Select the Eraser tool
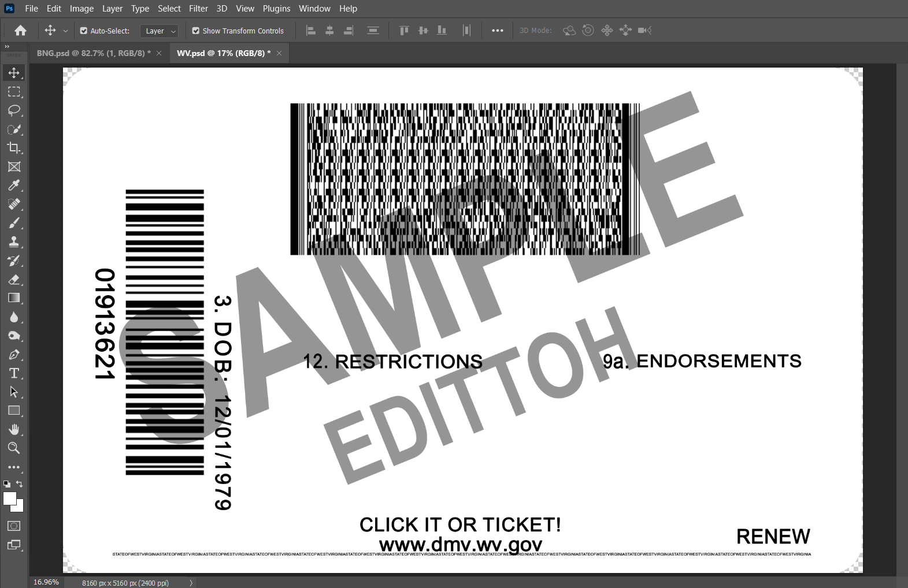This screenshot has height=588, width=908. pos(14,280)
